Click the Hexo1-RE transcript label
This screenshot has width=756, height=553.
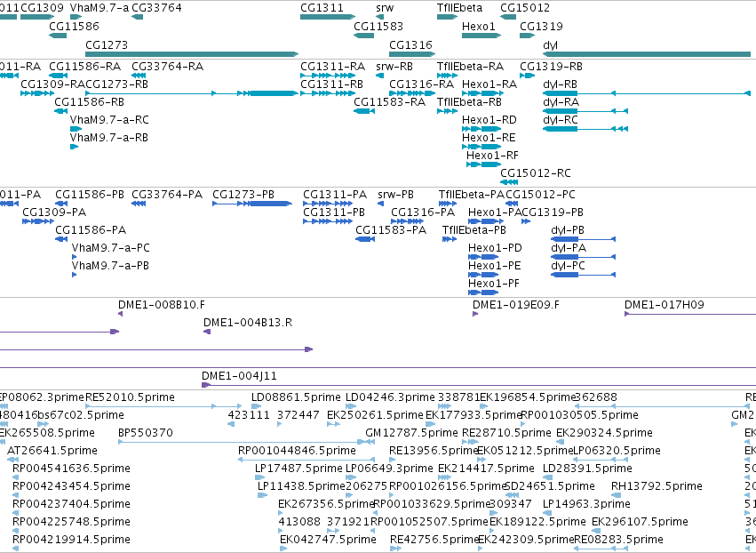489,138
